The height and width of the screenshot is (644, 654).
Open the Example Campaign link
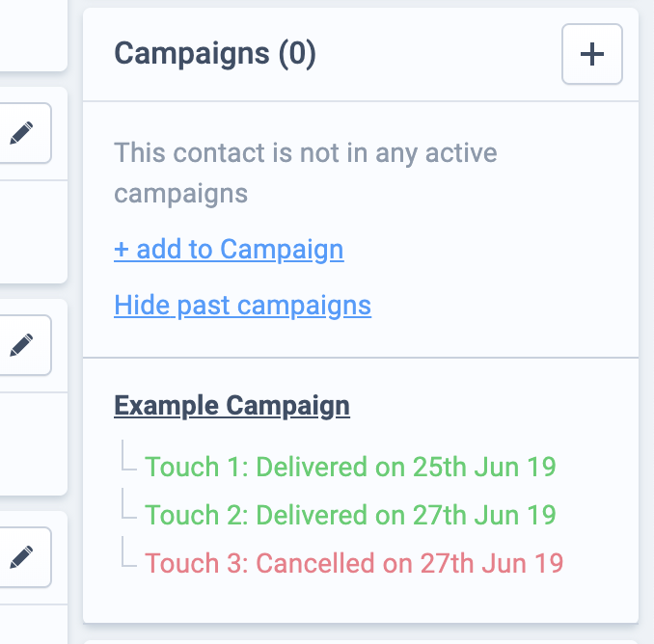232,406
